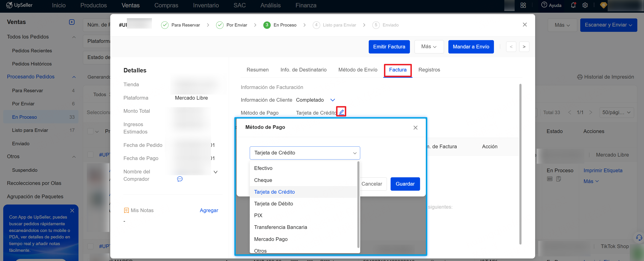This screenshot has width=644, height=261.
Task: Switch to Método de Envío tab
Action: pyautogui.click(x=358, y=70)
